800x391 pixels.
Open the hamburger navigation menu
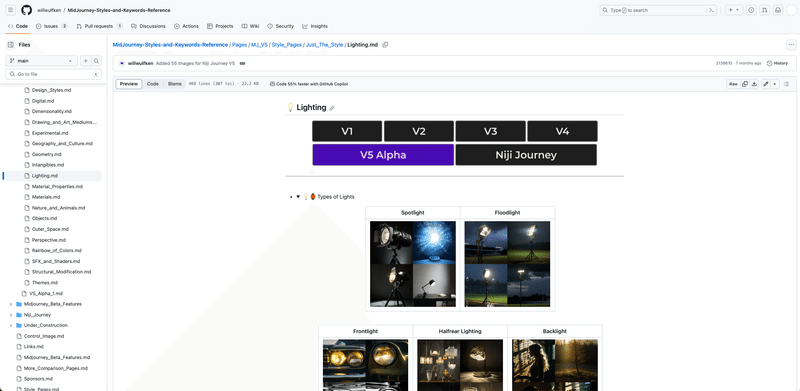[11, 10]
